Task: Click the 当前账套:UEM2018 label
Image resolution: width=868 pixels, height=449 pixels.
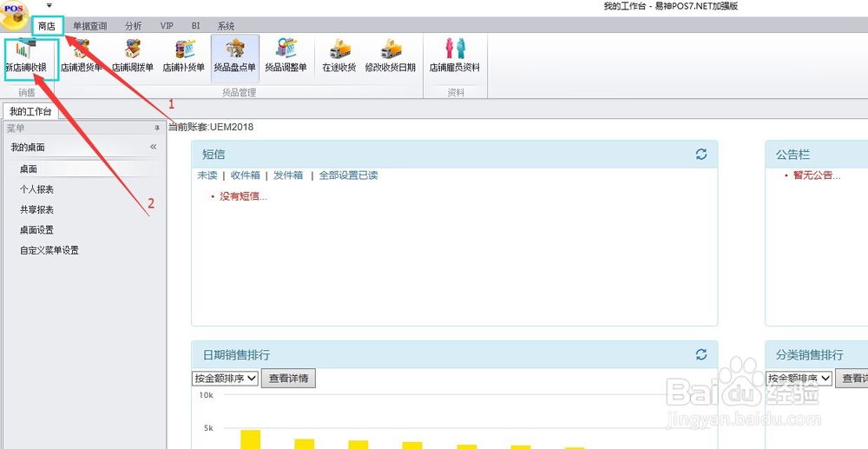Action: click(211, 127)
